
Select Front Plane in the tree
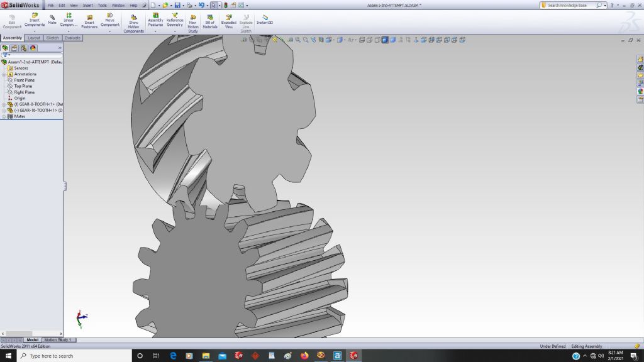pos(25,80)
